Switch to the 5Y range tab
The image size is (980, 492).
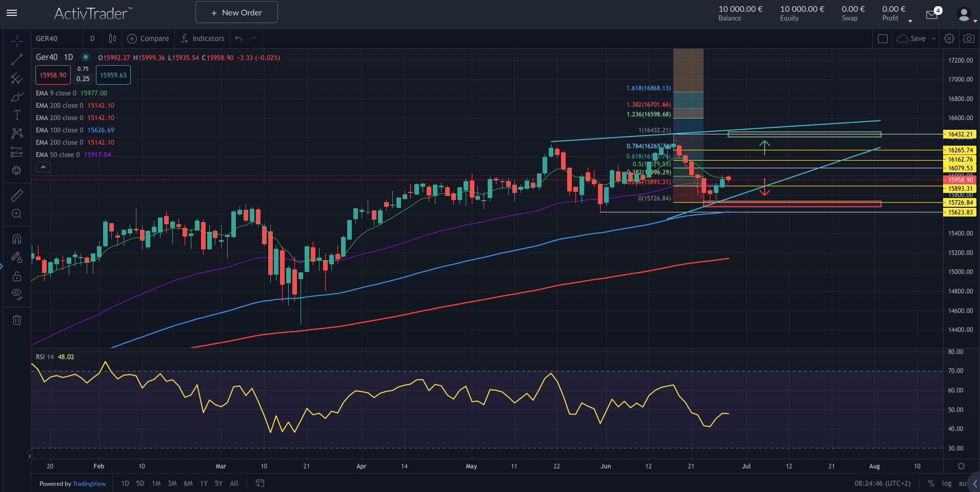click(218, 483)
